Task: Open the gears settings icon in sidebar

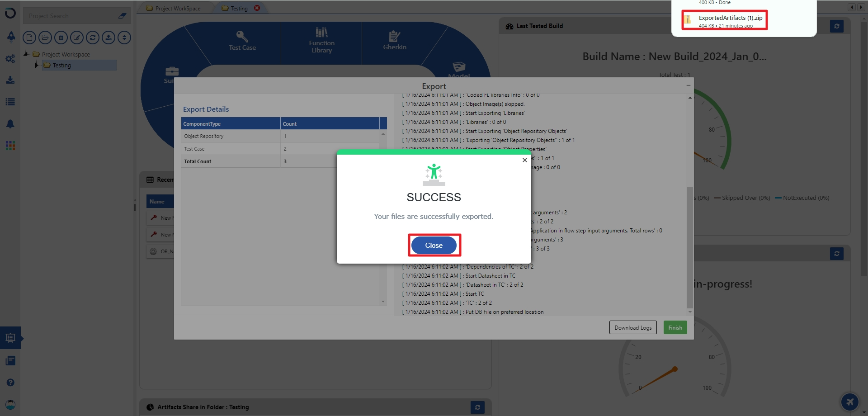Action: [10, 59]
